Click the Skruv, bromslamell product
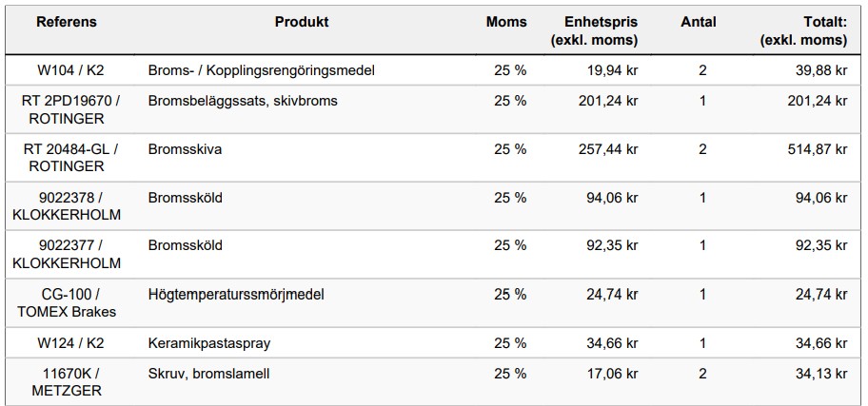 [x=208, y=374]
